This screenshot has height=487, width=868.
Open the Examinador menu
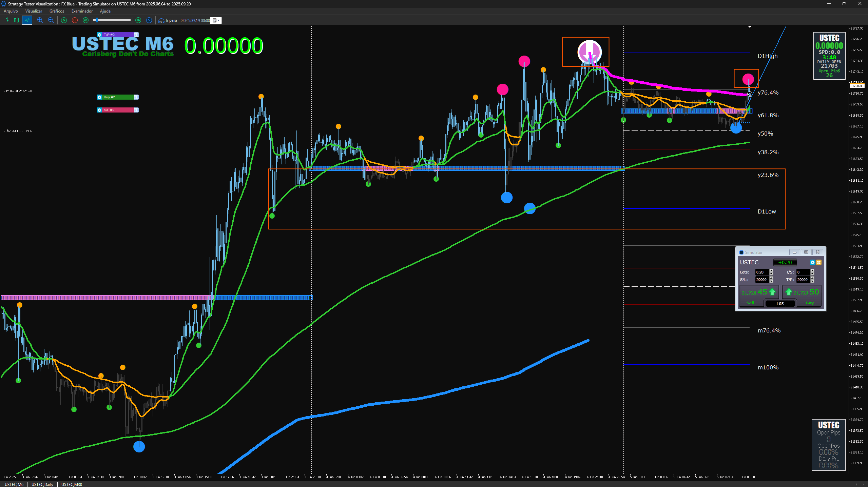point(82,11)
